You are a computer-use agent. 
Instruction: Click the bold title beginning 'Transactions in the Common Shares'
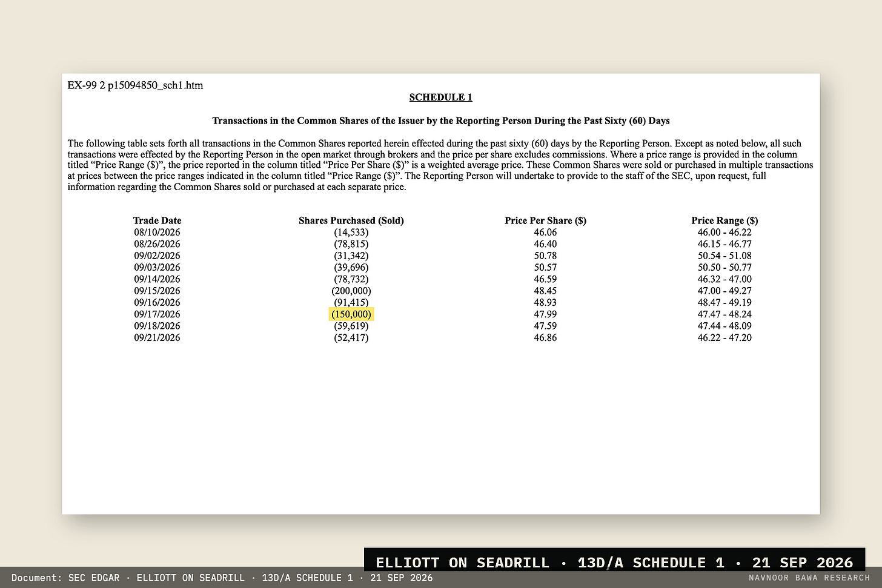click(x=440, y=121)
